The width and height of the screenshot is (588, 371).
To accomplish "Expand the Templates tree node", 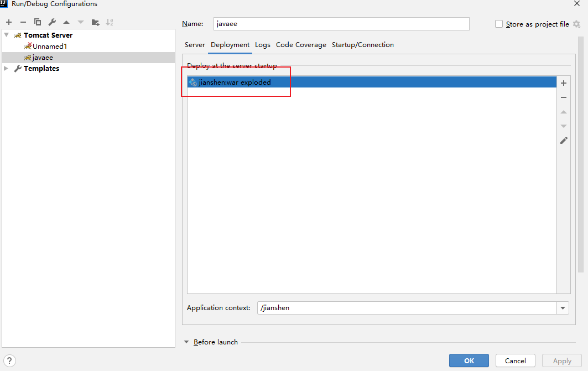I will [x=6, y=68].
